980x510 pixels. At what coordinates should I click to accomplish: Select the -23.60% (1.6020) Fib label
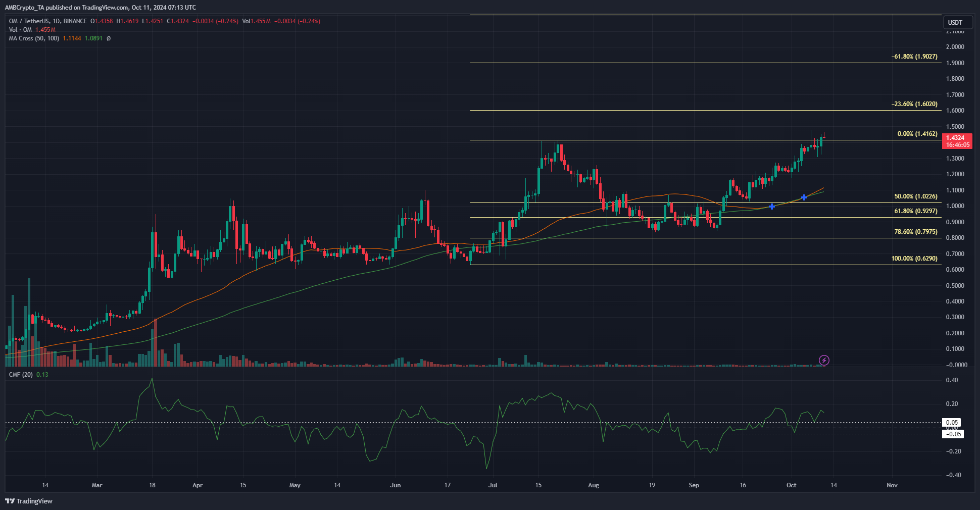(x=914, y=104)
